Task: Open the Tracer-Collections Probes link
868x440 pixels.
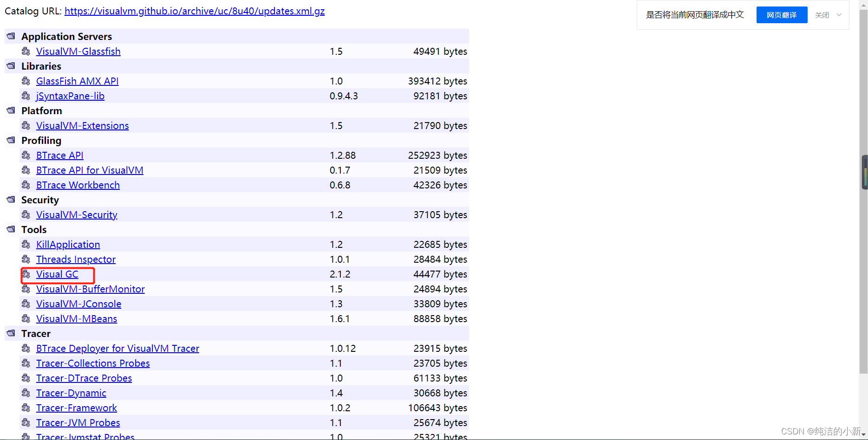Action: click(x=93, y=363)
